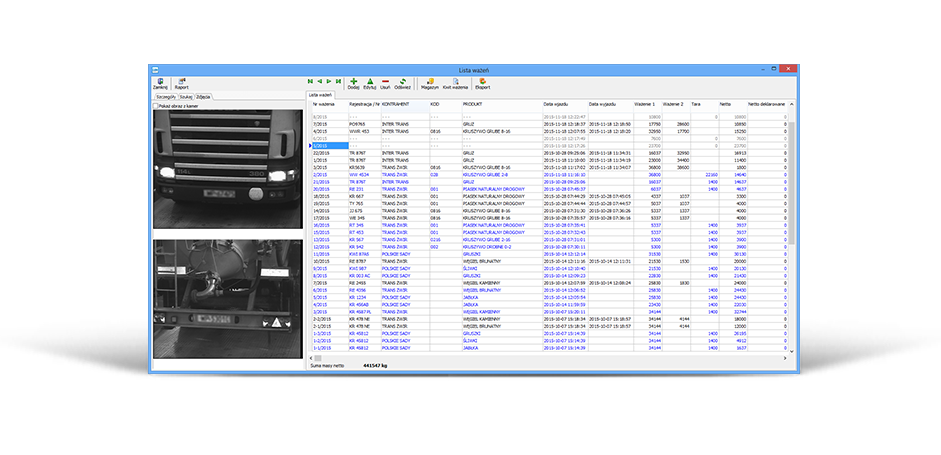Open the Szukaj tab
Viewport: 941px width, 455px height.
click(186, 96)
